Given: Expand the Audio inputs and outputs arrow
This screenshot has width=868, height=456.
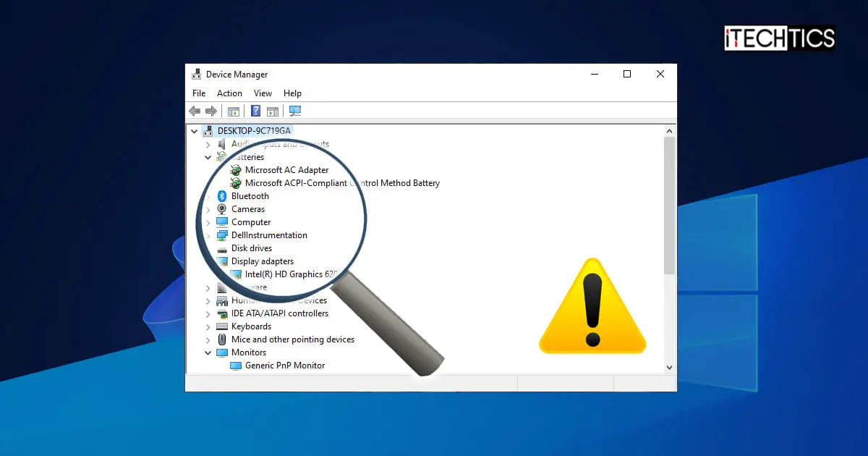Looking at the screenshot, I should (x=208, y=144).
